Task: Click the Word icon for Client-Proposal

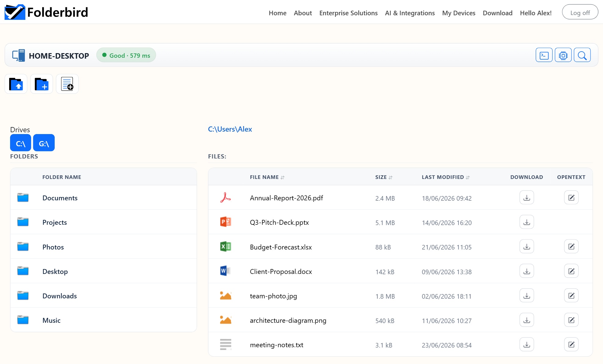Action: pos(225,271)
